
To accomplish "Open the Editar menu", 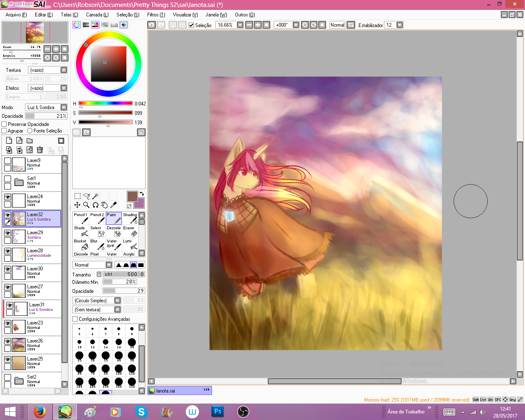I will pyautogui.click(x=44, y=15).
